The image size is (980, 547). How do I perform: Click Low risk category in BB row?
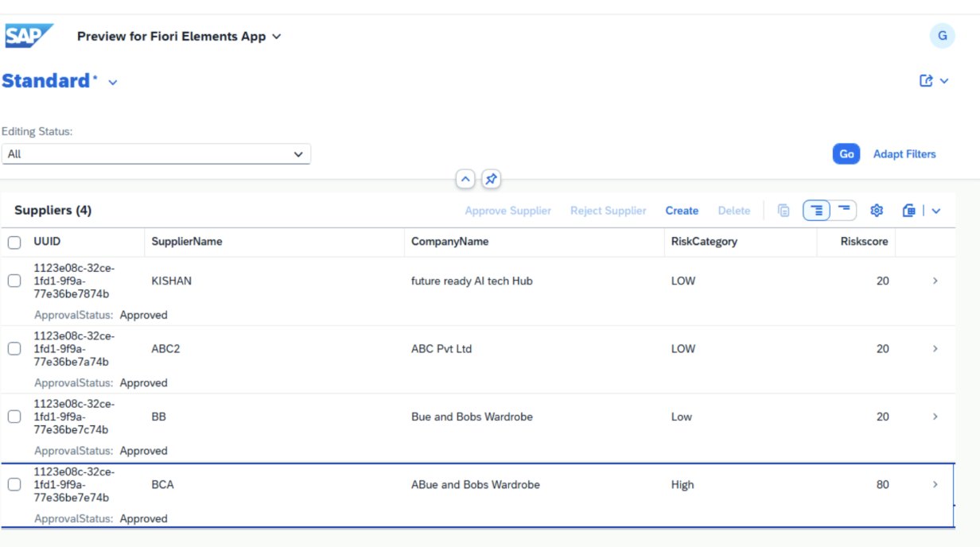pos(682,417)
